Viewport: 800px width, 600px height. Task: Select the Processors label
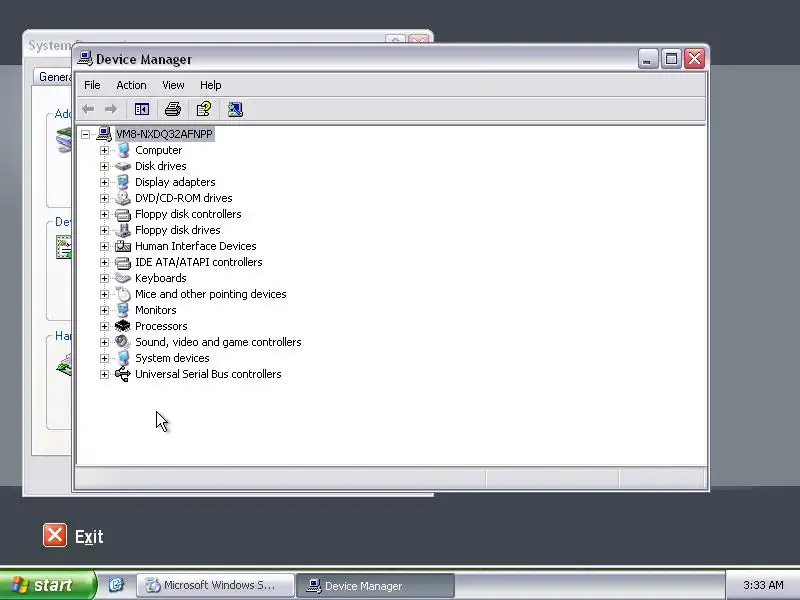(x=161, y=326)
